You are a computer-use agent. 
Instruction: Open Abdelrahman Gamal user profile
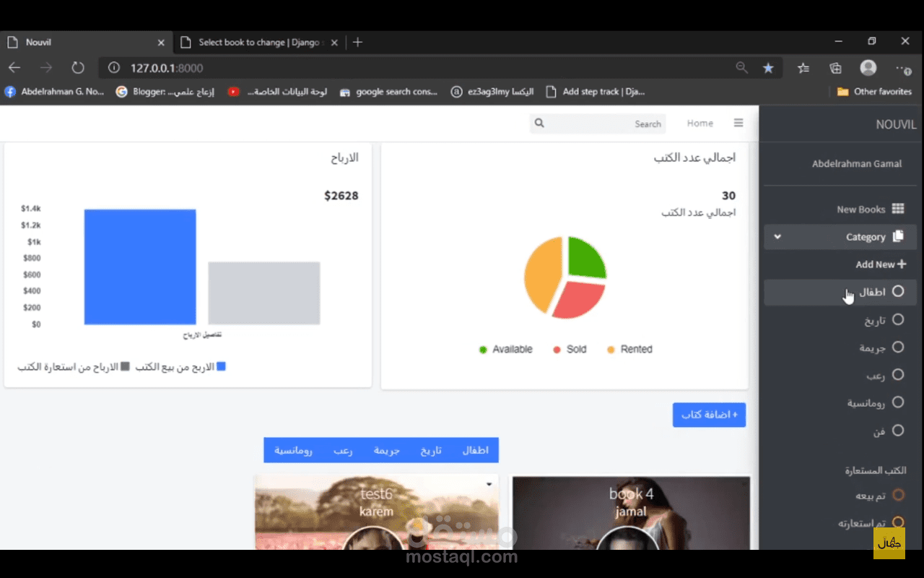coord(857,164)
